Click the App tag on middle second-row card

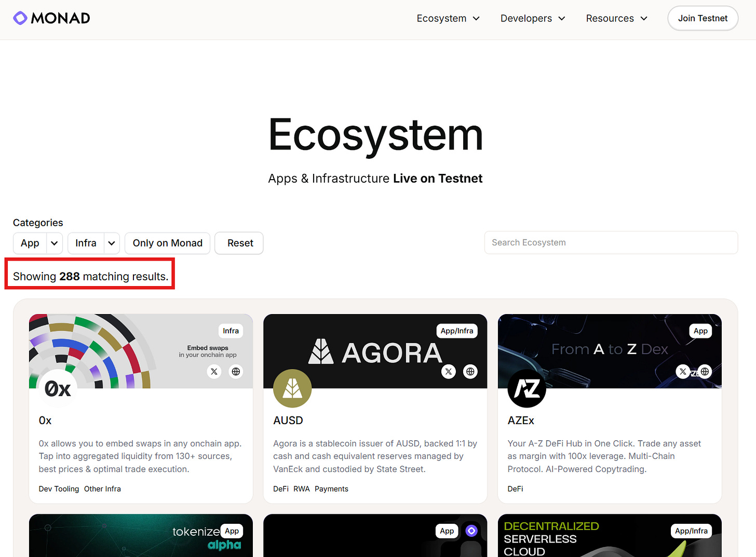[x=447, y=531]
